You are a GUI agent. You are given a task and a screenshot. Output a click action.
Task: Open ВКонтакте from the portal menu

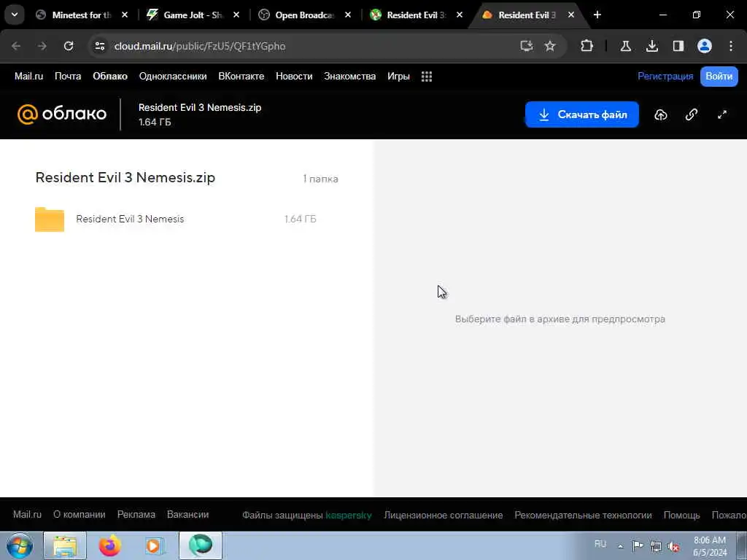coord(241,76)
